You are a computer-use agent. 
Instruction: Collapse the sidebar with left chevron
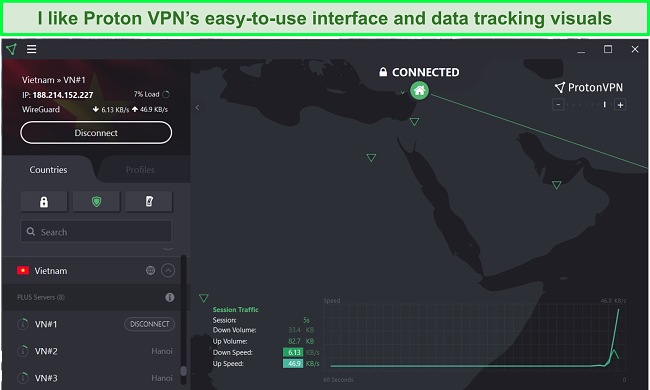tap(197, 107)
